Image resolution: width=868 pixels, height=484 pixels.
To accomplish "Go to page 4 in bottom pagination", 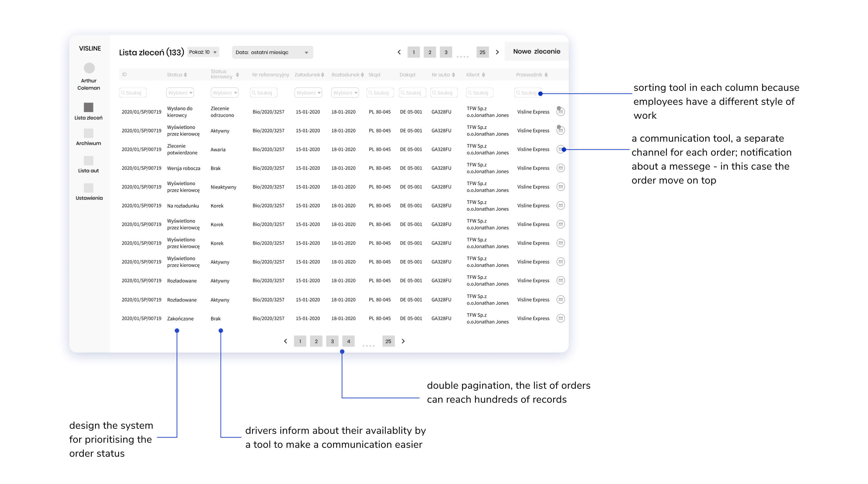I will click(349, 341).
